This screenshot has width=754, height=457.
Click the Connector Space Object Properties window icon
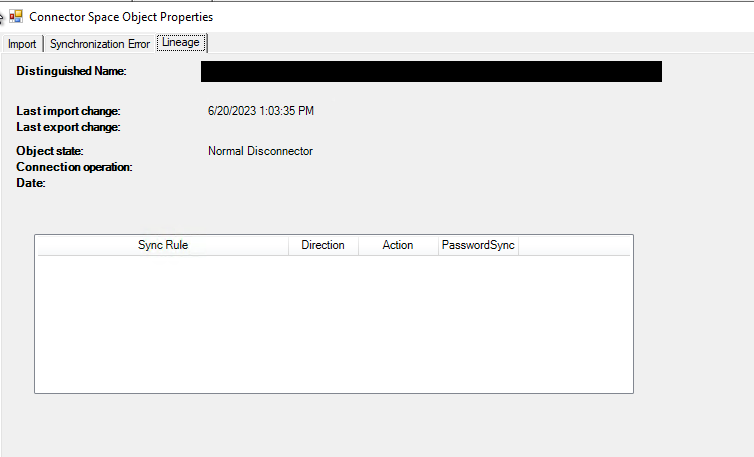tap(16, 17)
